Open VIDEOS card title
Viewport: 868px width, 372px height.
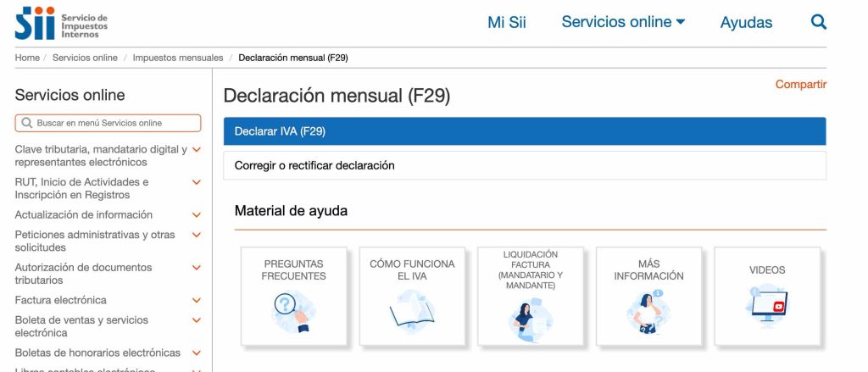767,270
